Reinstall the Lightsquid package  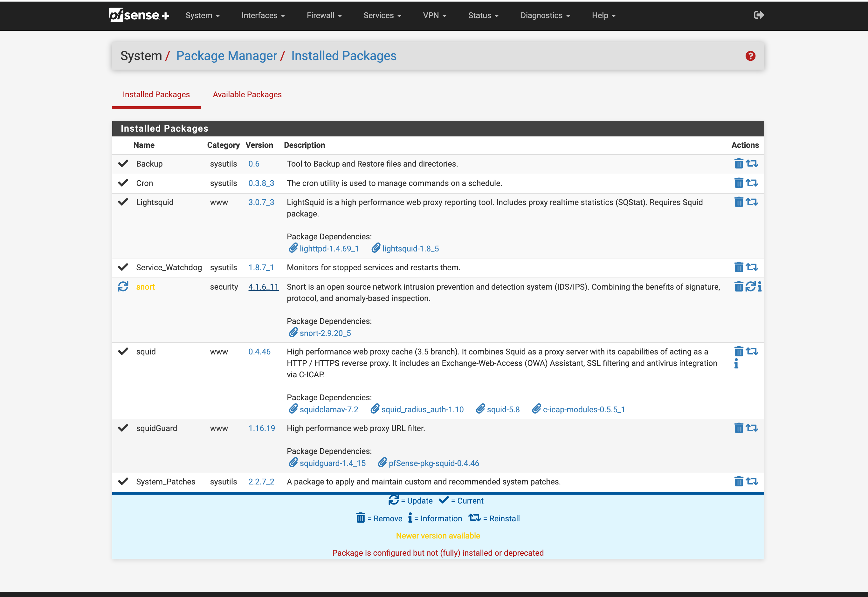(752, 202)
